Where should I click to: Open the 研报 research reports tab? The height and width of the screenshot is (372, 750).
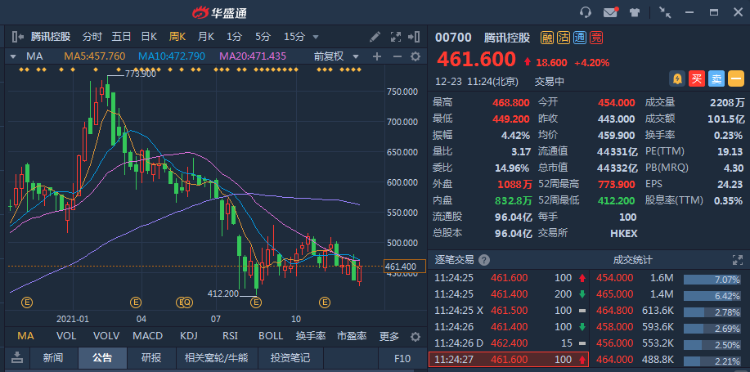151,358
